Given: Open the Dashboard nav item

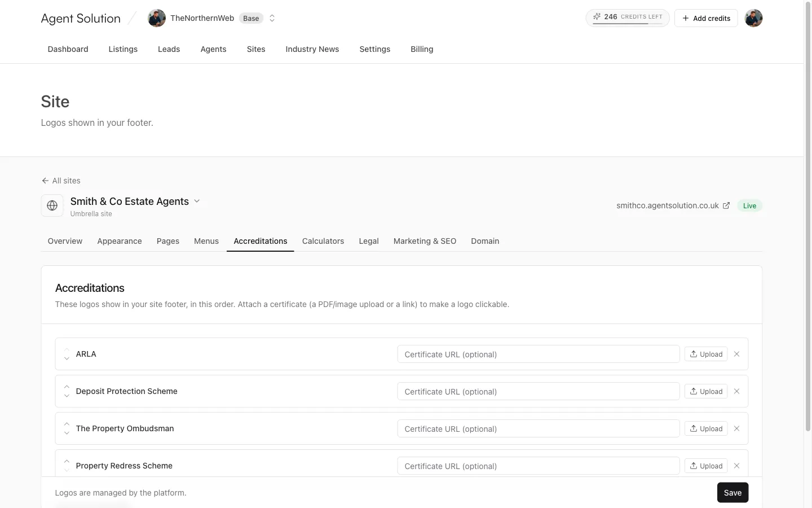Looking at the screenshot, I should click(x=68, y=49).
